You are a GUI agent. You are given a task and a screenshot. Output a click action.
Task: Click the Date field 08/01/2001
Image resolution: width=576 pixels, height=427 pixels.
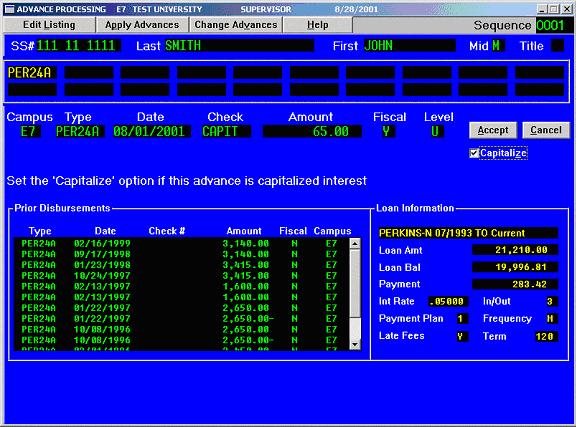(151, 131)
